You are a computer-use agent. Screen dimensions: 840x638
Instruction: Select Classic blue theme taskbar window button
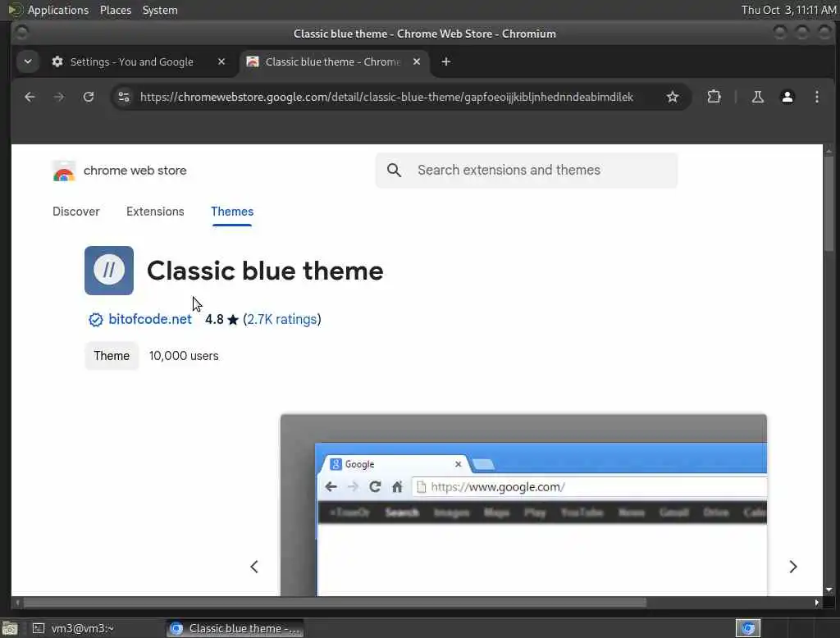point(235,628)
